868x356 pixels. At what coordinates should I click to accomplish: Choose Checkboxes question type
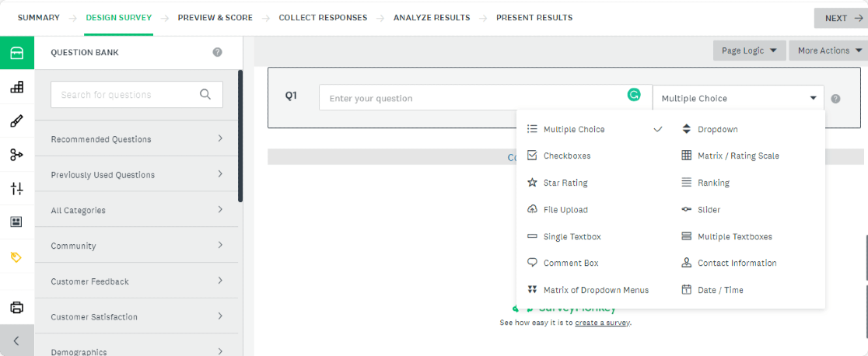tap(567, 155)
